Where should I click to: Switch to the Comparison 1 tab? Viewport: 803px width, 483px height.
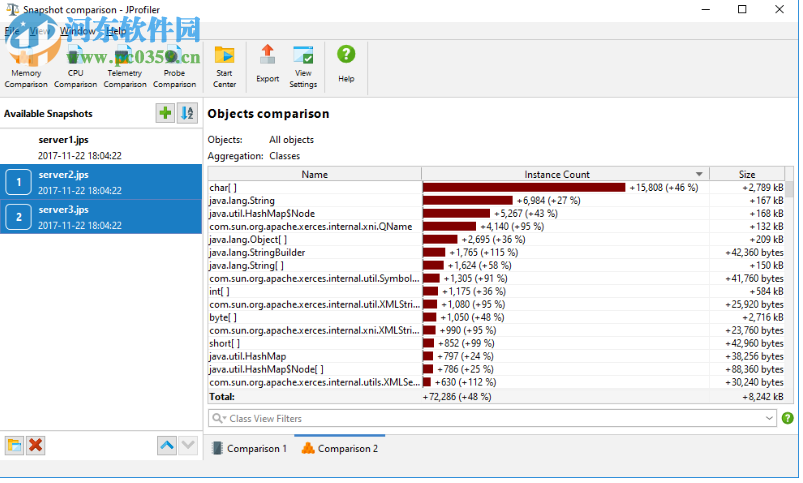click(x=249, y=449)
